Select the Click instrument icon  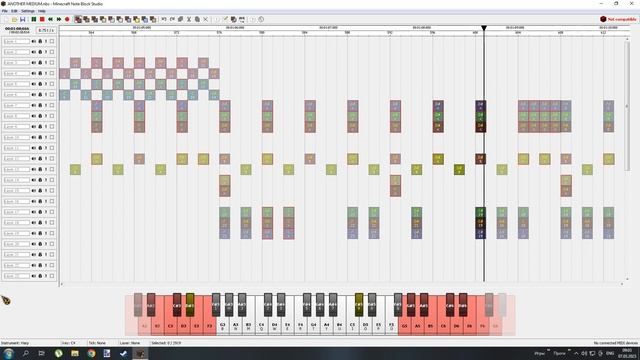pyautogui.click(x=111, y=19)
